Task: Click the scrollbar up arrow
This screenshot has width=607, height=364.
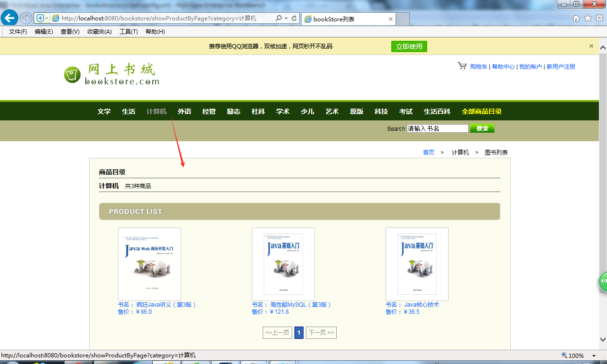Action: [x=603, y=48]
